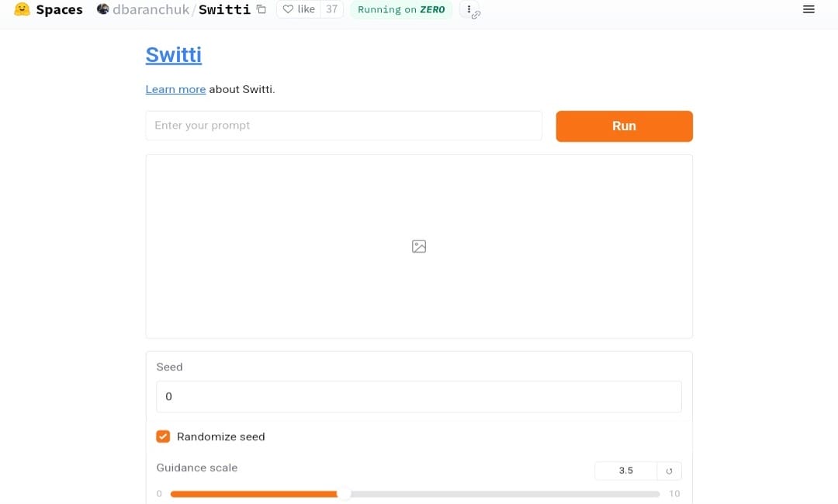Focus the Enter your prompt field
838x504 pixels.
click(x=344, y=126)
